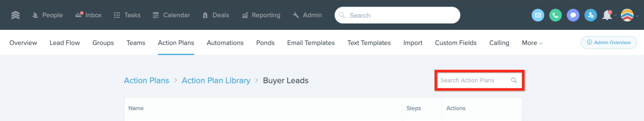Click the add person icon
Viewport: 644px width, 121px height.
pos(591,15)
